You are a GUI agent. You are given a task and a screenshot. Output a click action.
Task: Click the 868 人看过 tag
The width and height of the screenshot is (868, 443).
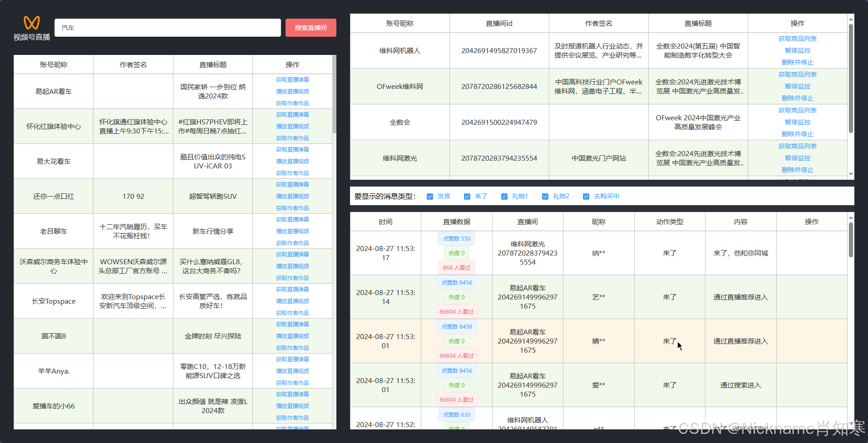[457, 267]
